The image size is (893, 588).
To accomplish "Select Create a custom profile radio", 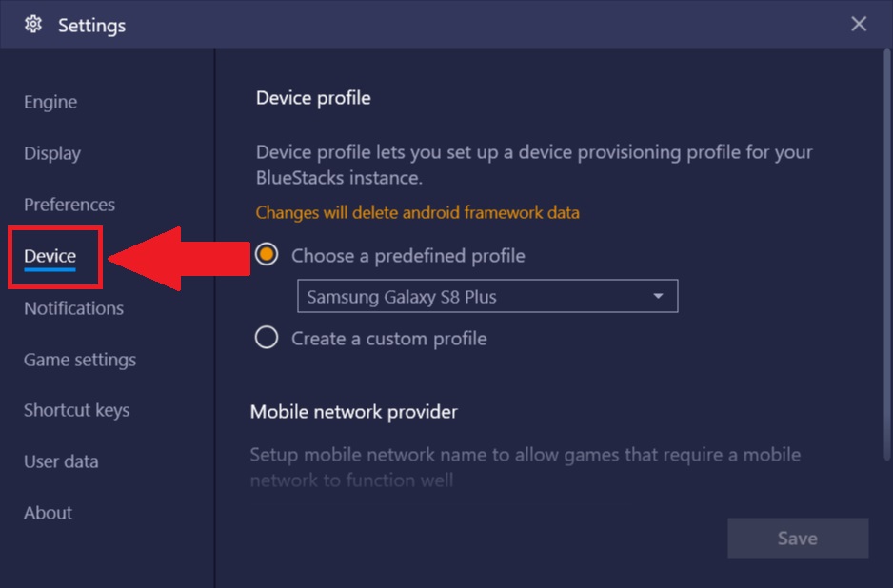I will (x=267, y=338).
